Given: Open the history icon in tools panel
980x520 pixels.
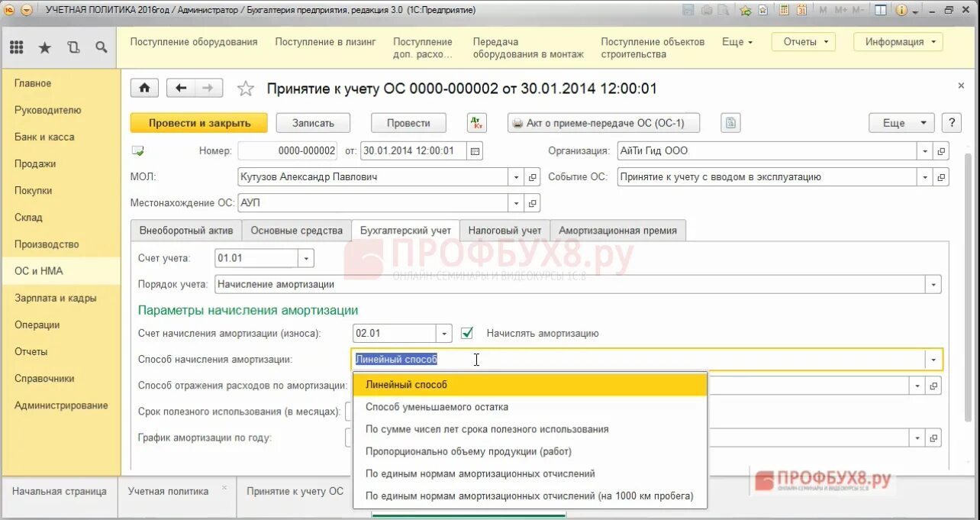Looking at the screenshot, I should (73, 47).
